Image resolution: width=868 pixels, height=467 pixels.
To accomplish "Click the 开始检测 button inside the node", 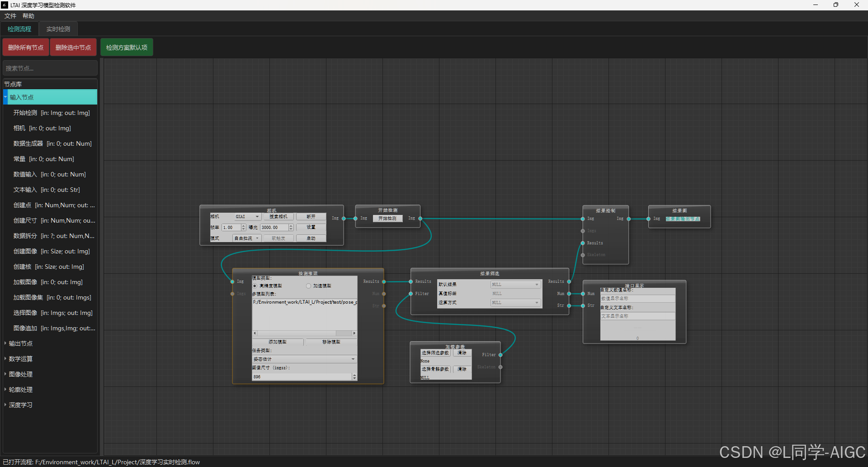I will click(x=387, y=219).
